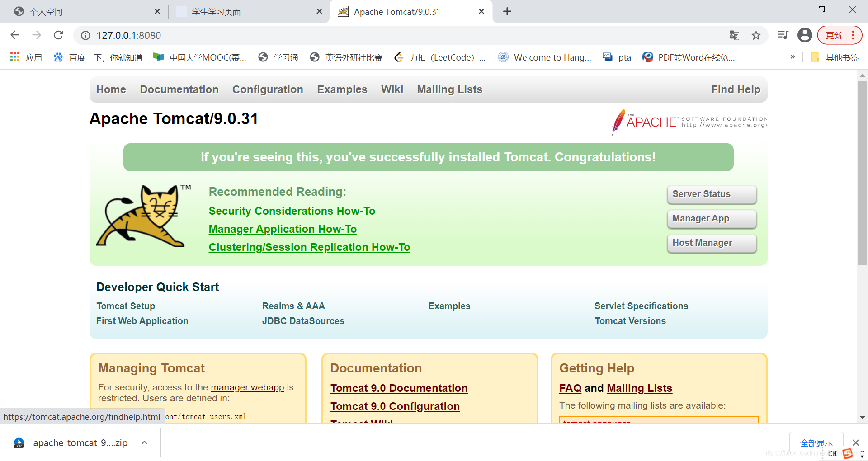868x461 pixels.
Task: Expand hidden bookmarks with the double chevron
Action: click(793, 57)
